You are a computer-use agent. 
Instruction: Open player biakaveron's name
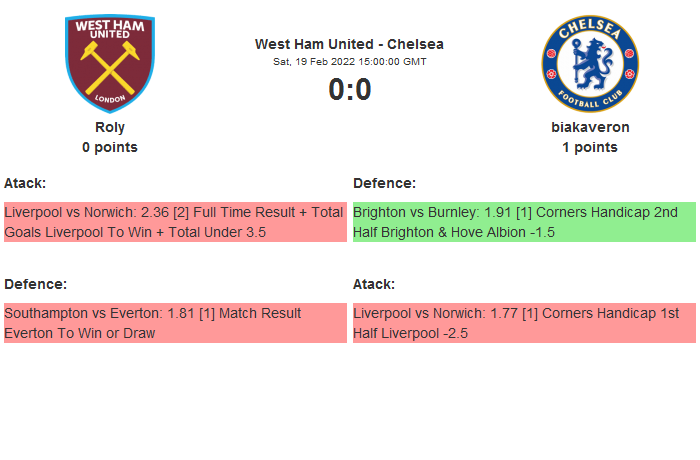click(590, 127)
